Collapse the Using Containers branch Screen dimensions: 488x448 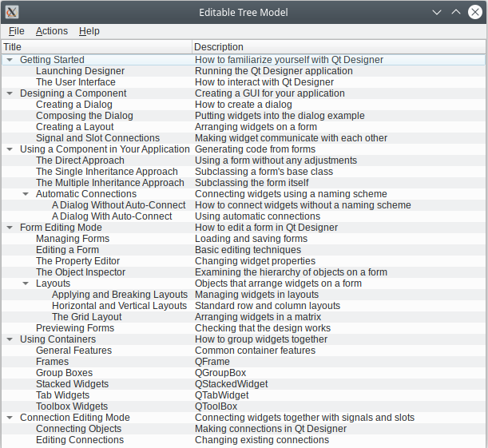pyautogui.click(x=10, y=339)
